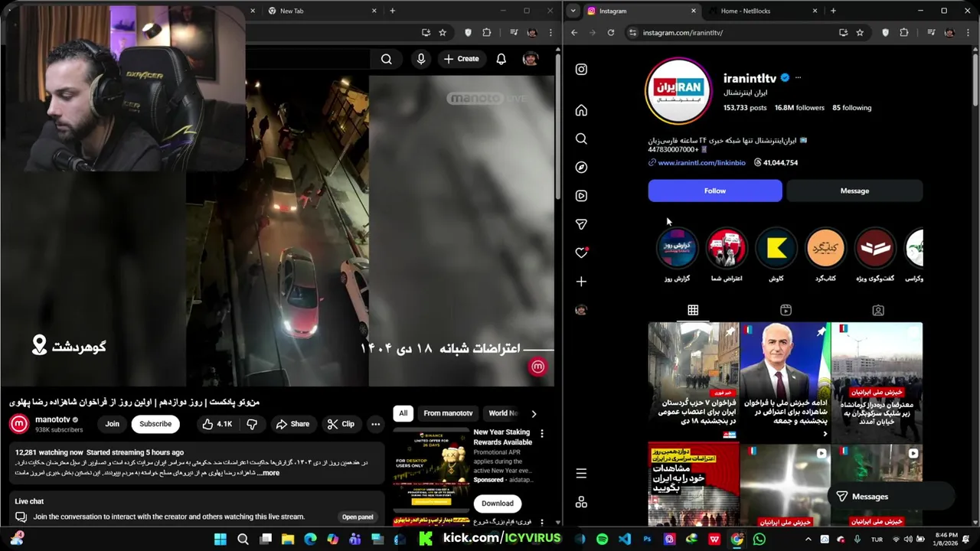The width and height of the screenshot is (980, 551).
Task: Open the کتاب‌گرد story highlight
Action: tap(825, 248)
